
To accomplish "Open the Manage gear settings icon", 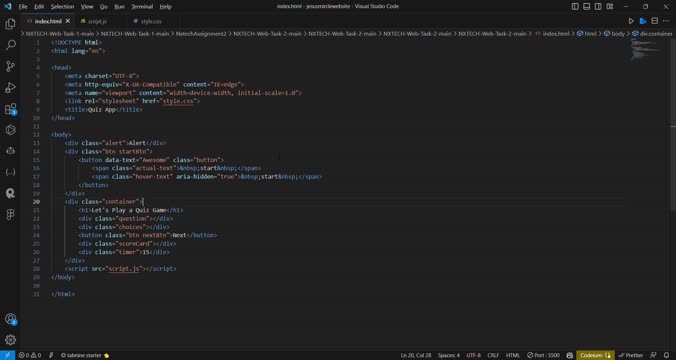I will tap(10, 340).
